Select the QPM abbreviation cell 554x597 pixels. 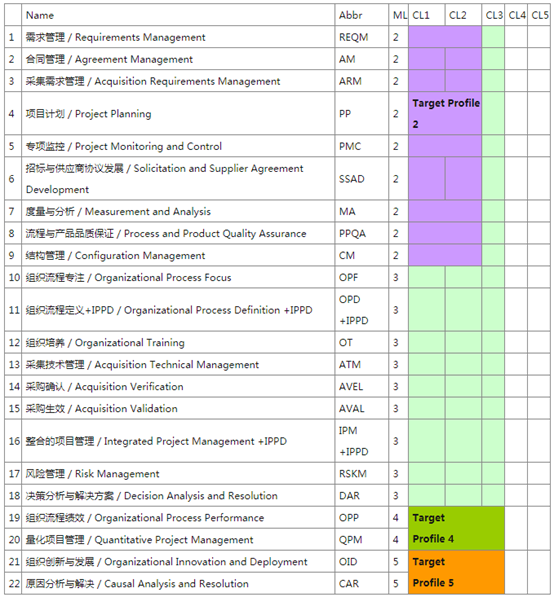click(x=362, y=540)
